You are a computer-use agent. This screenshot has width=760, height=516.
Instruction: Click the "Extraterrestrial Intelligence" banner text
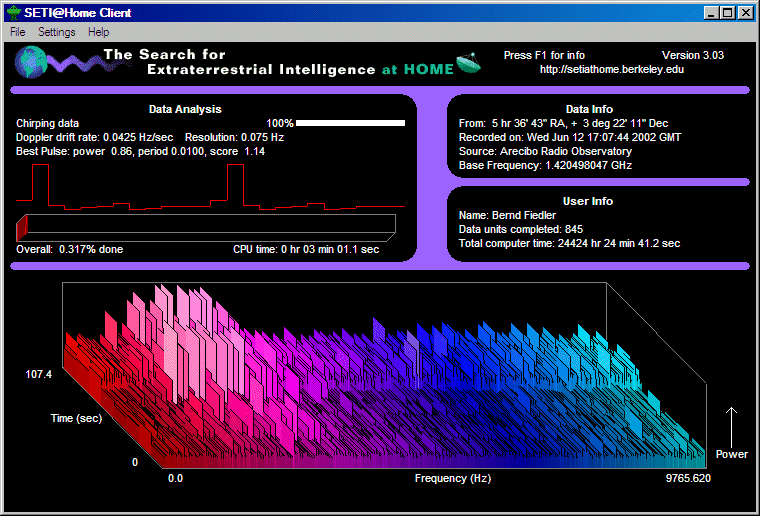(x=261, y=70)
